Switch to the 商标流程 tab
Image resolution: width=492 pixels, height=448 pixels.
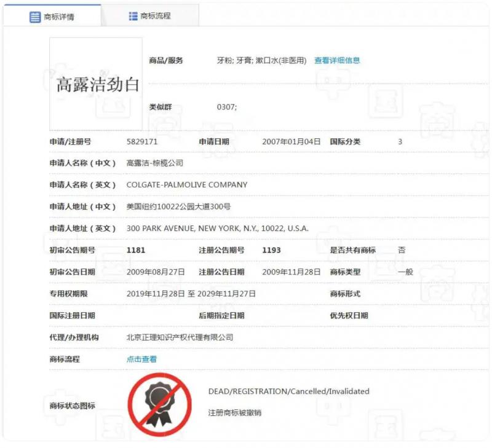(149, 16)
